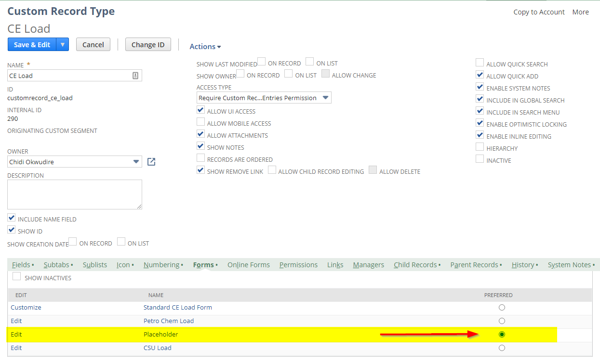Screen dimensions: 600x364
Task: Check Show Creation Date On Record
Action: pos(73,242)
